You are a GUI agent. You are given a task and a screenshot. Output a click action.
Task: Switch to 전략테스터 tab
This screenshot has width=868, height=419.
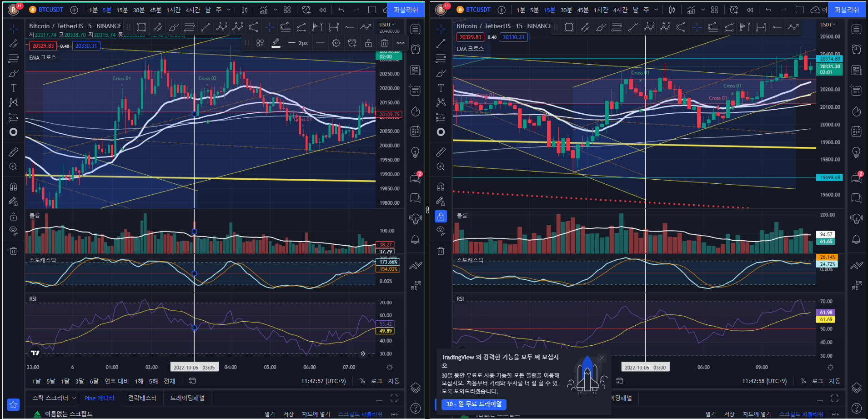(x=142, y=398)
